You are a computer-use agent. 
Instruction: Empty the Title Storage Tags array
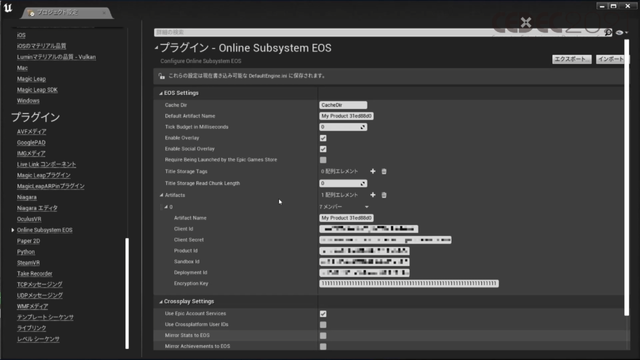tap(384, 171)
